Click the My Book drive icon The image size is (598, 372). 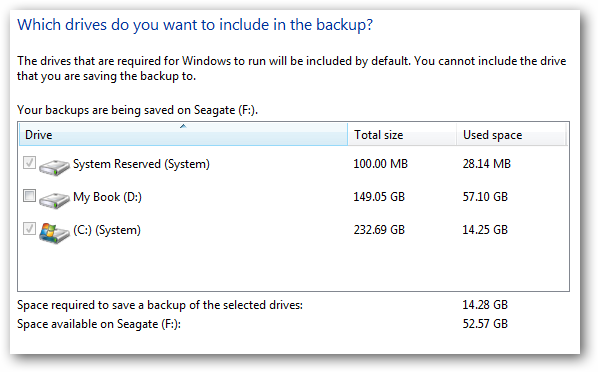(54, 200)
